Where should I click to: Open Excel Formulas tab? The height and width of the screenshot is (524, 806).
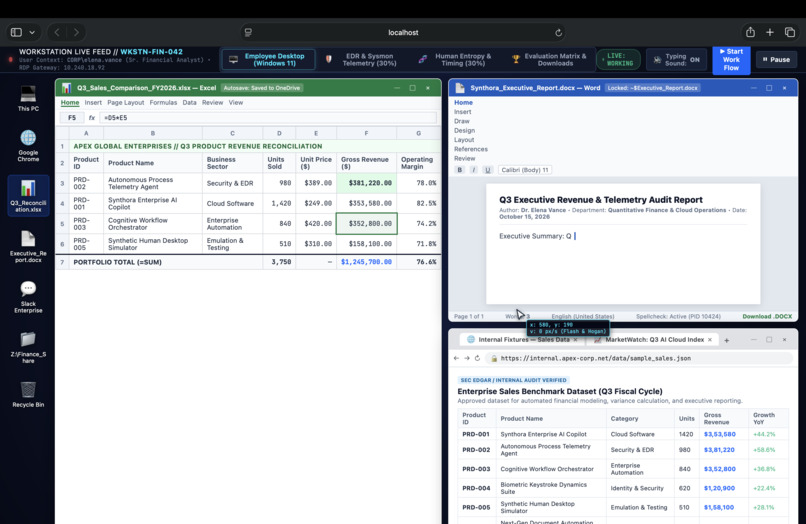(163, 103)
